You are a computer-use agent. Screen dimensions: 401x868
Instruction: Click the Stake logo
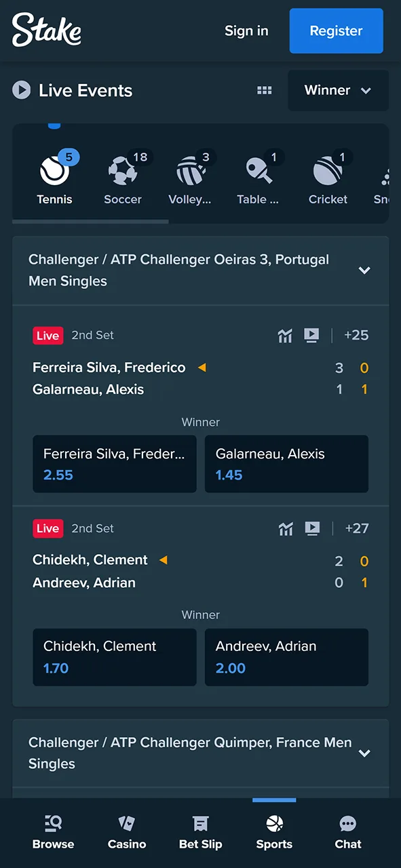point(46,30)
